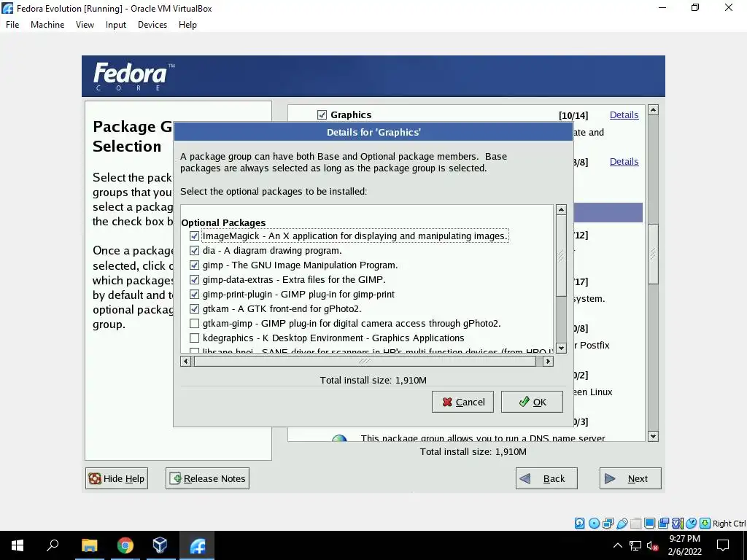Screen dimensions: 747x560
Task: Uncheck ImageMagick optional package
Action: 194,236
